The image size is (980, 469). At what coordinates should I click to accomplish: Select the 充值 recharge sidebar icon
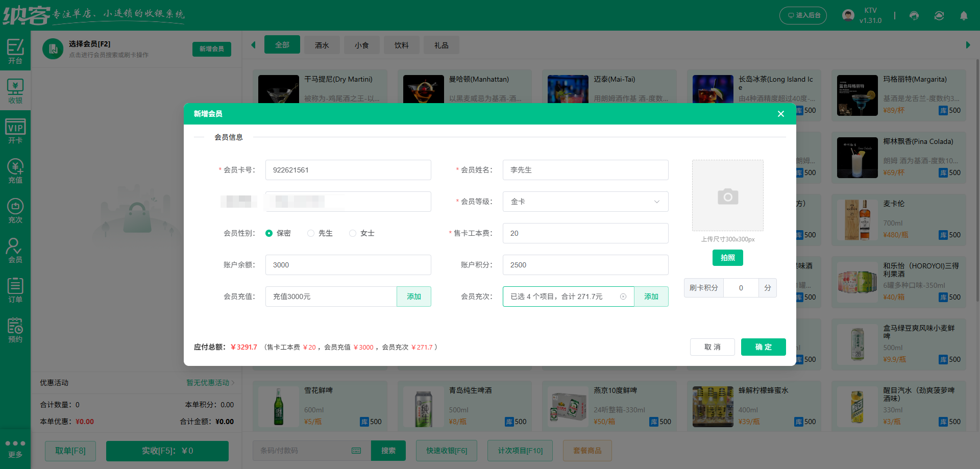coord(15,171)
